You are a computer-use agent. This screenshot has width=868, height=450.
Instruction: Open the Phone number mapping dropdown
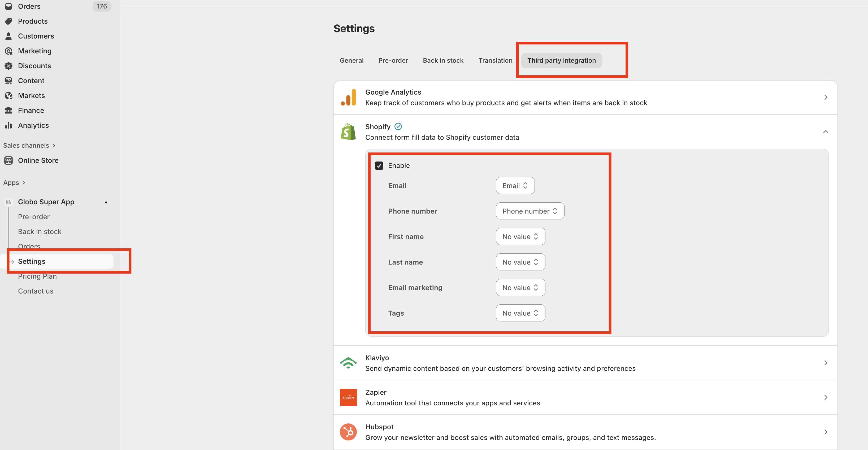(530, 211)
